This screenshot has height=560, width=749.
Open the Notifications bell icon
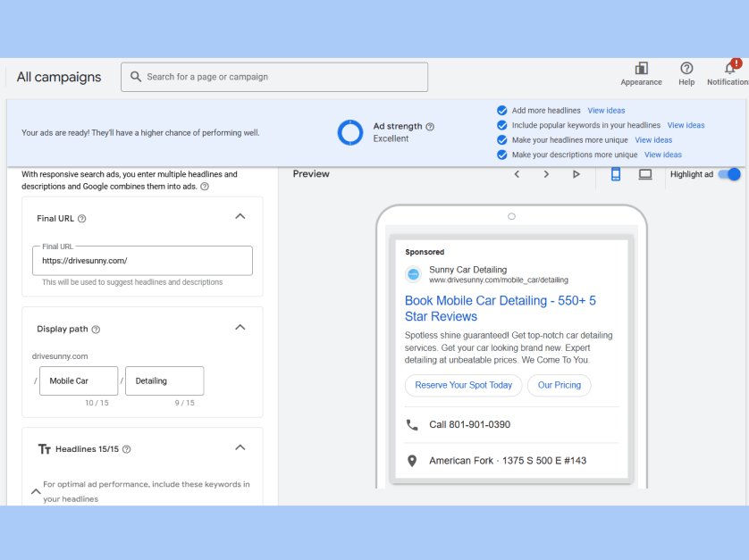[x=730, y=69]
